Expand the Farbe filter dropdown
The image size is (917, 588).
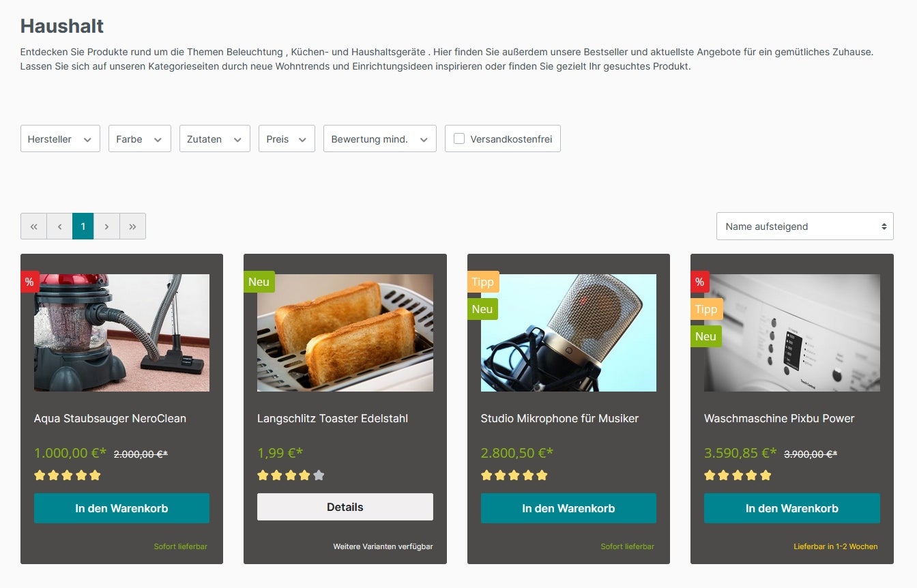[x=139, y=138]
